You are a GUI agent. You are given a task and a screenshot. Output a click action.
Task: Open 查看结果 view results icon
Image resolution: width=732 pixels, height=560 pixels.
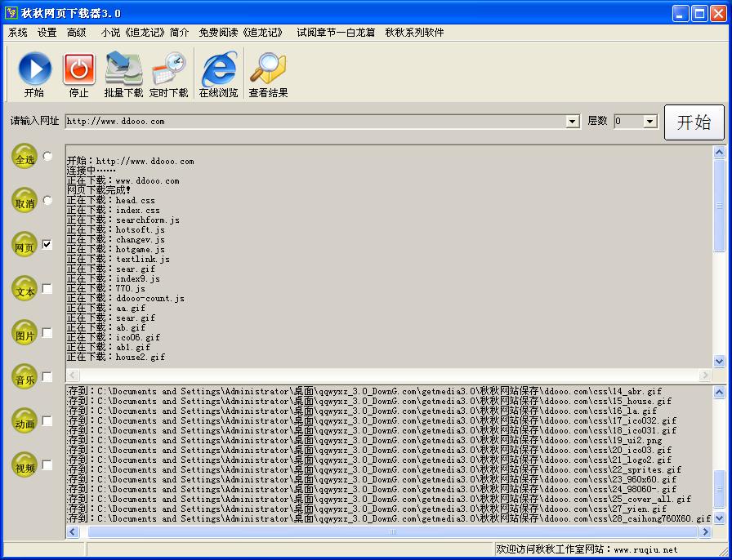tap(268, 69)
